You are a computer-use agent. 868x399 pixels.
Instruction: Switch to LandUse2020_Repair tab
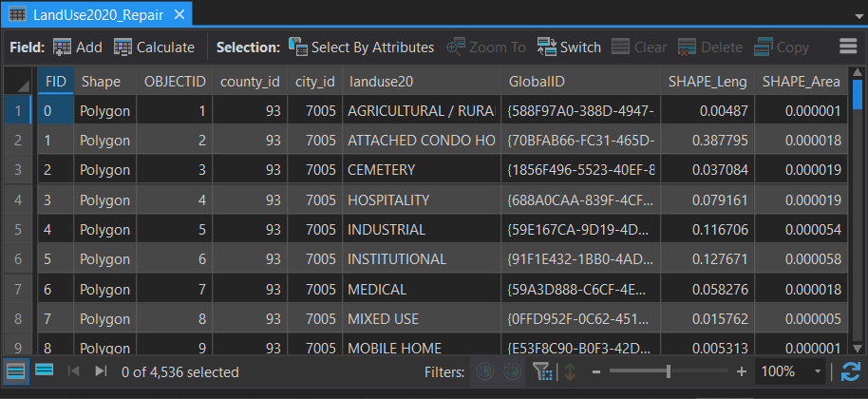click(91, 15)
